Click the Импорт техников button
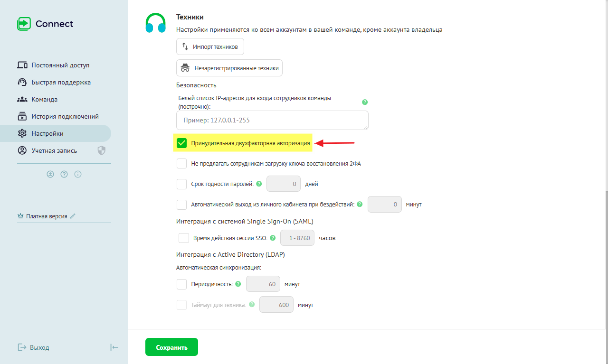 click(x=210, y=47)
